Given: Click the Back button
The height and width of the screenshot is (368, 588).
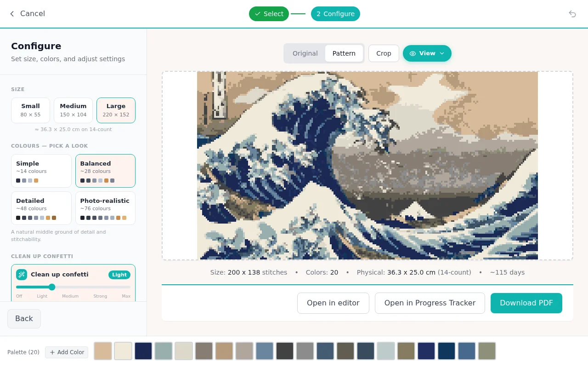Looking at the screenshot, I should pos(24,319).
